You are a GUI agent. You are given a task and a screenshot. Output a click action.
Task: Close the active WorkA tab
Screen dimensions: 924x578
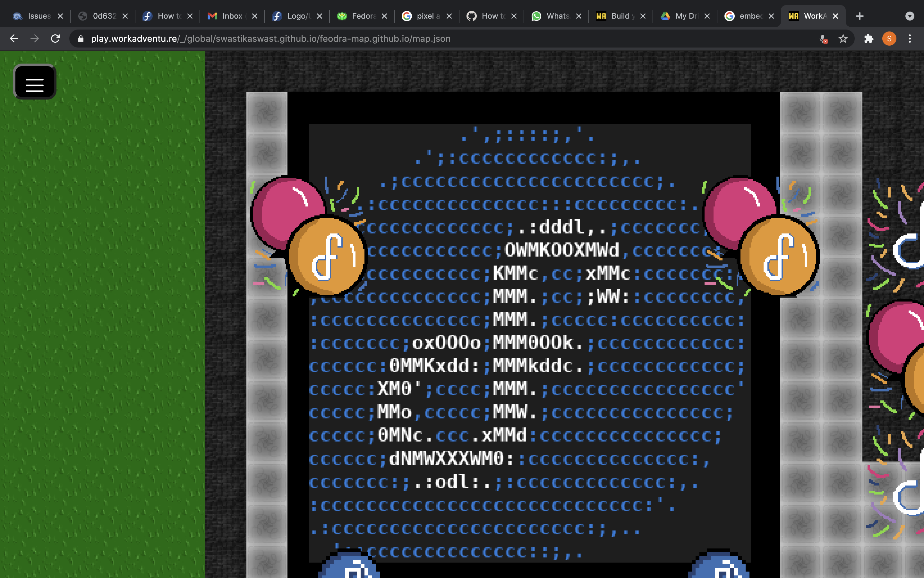coord(835,16)
